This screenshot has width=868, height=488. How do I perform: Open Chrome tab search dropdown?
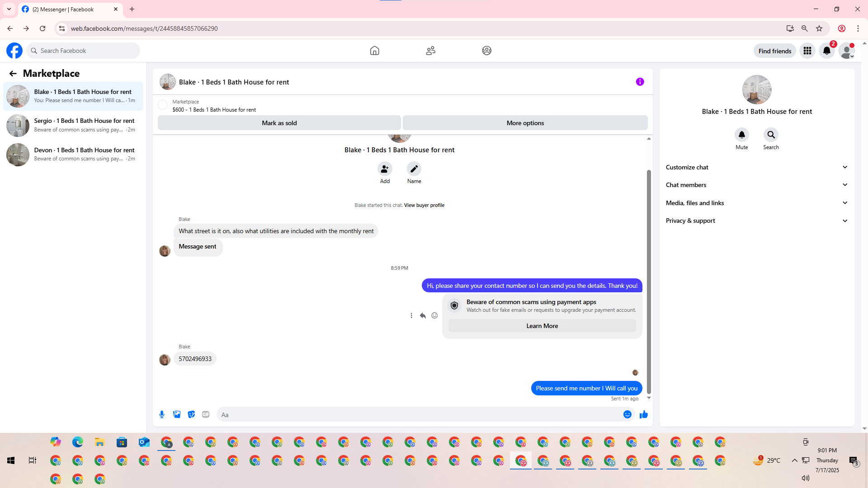tap(9, 9)
